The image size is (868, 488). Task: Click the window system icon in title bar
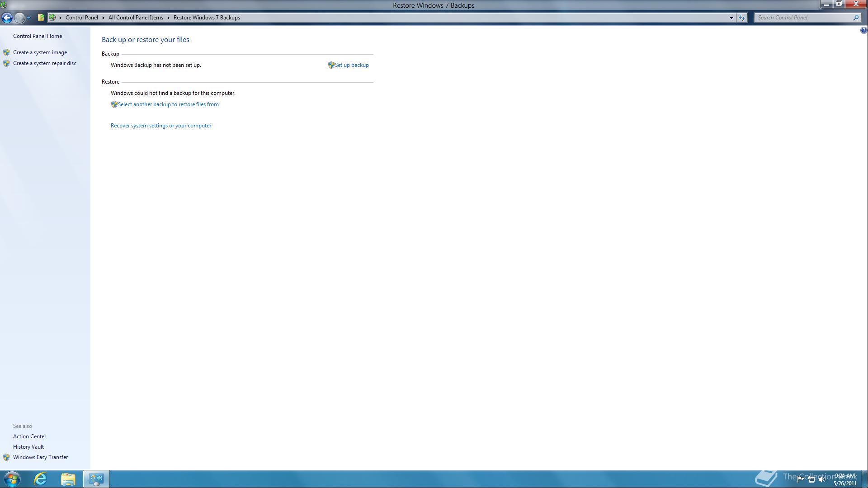coord(4,5)
